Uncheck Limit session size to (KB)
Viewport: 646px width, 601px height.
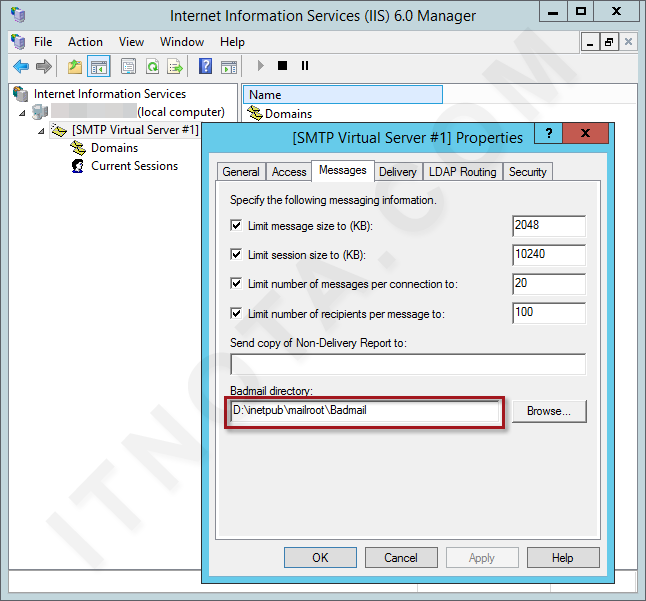236,254
